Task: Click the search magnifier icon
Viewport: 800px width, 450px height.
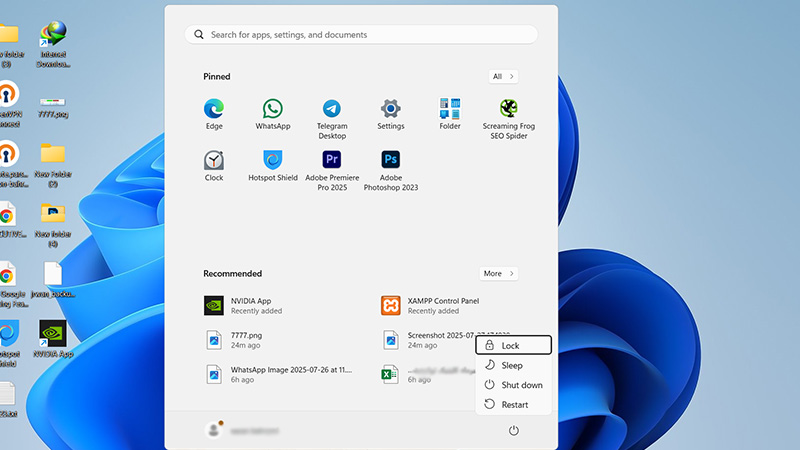Action: coord(199,35)
